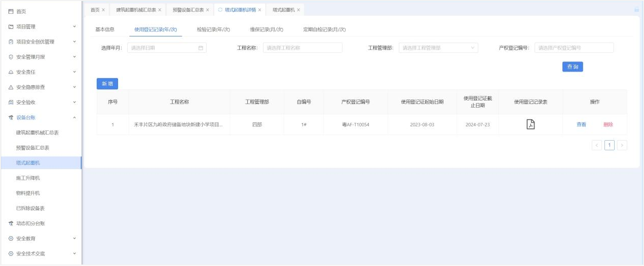644x266 pixels.
Task: Click the 新增 add button
Action: click(x=107, y=84)
